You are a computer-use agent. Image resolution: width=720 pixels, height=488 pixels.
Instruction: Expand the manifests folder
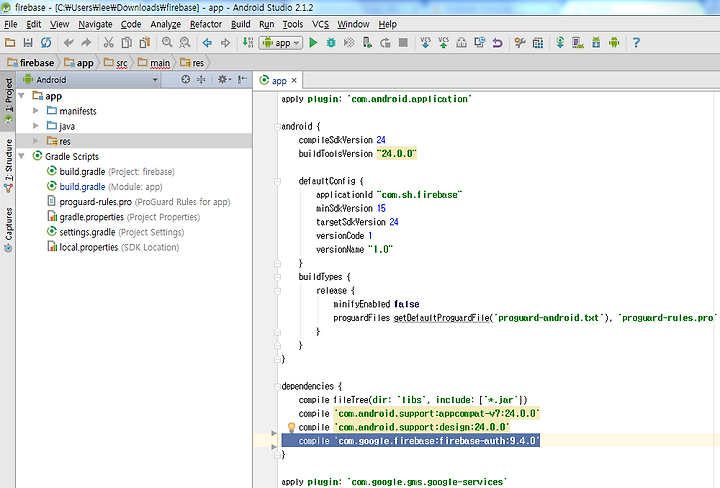click(37, 111)
